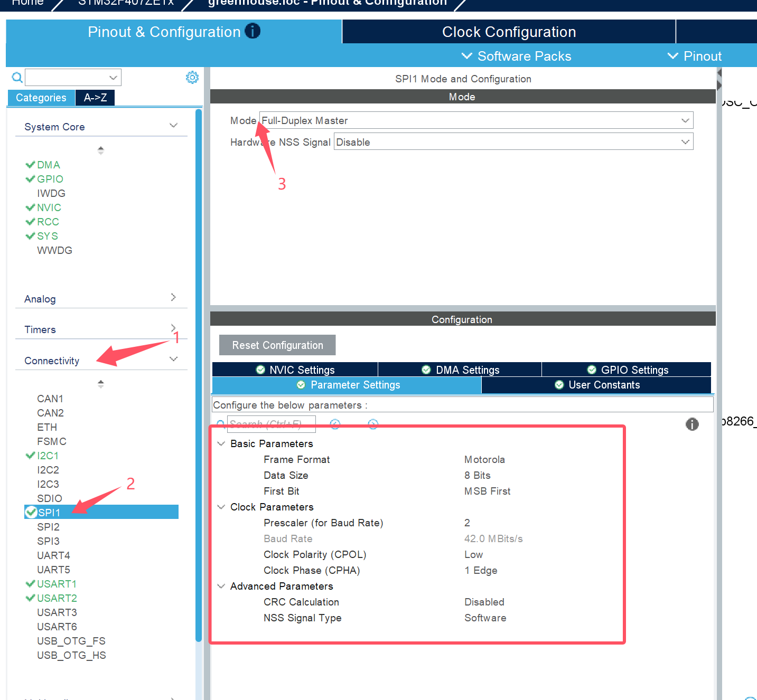757x700 pixels.
Task: Go to previous parameter search result
Action: (x=335, y=424)
